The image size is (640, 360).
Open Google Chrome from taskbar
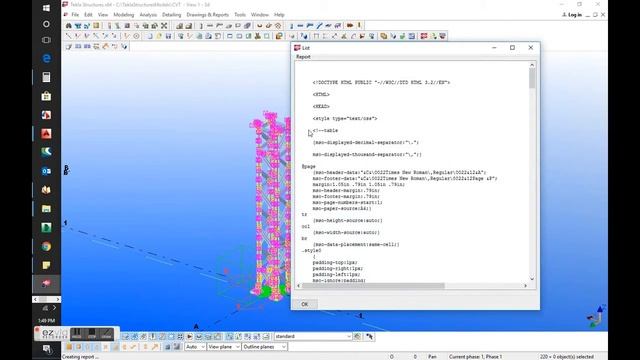point(46,246)
